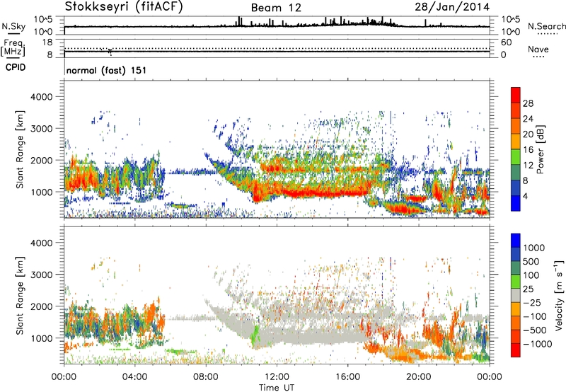Click the N.Search legend label

[x=546, y=26]
